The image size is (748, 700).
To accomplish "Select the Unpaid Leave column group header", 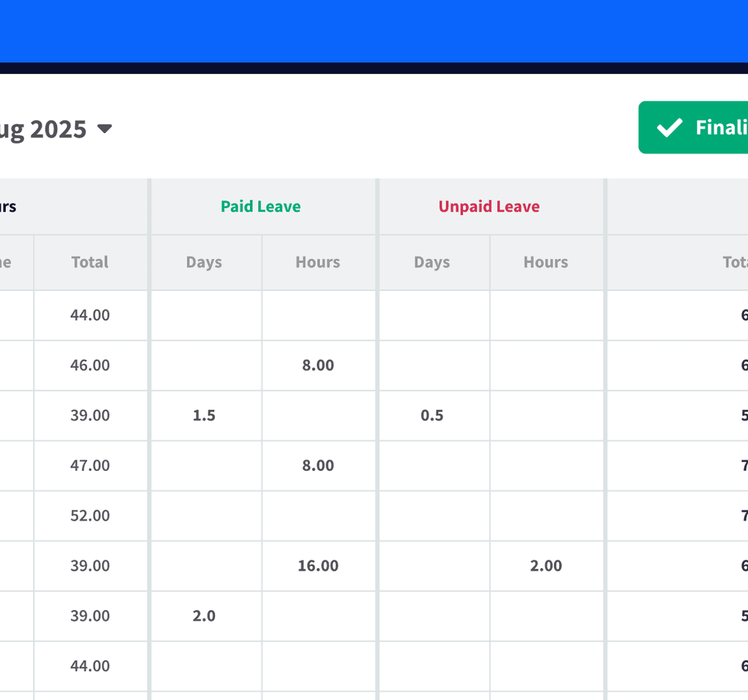I will click(x=489, y=206).
